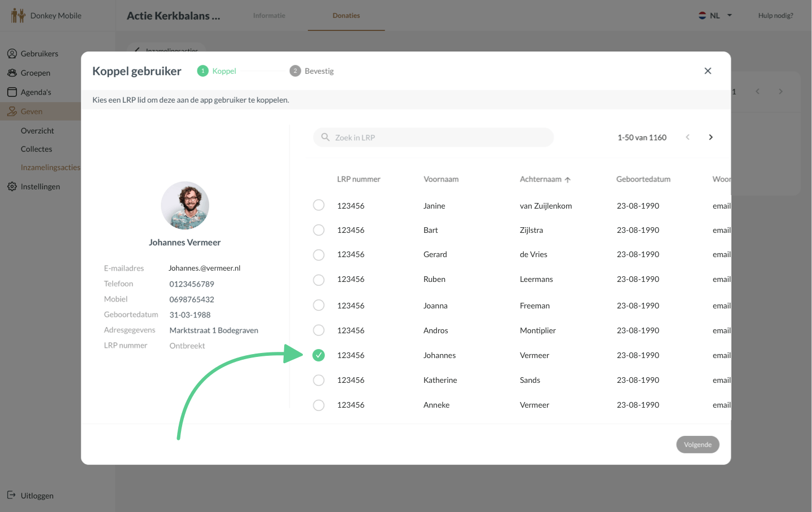Click the Hulp nodig? link
This screenshot has width=812, height=512.
775,15
